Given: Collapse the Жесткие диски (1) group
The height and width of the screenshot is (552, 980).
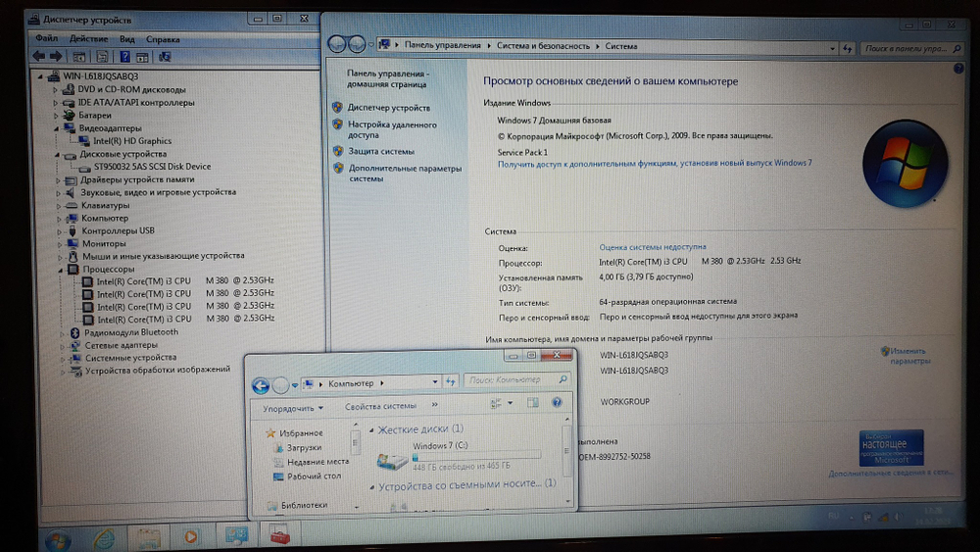Looking at the screenshot, I should [371, 430].
